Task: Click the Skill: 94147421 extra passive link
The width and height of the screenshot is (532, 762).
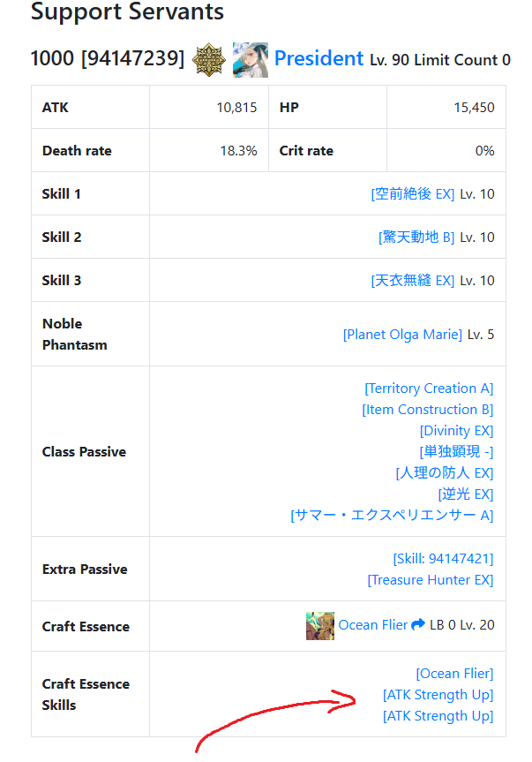Action: tap(443, 559)
